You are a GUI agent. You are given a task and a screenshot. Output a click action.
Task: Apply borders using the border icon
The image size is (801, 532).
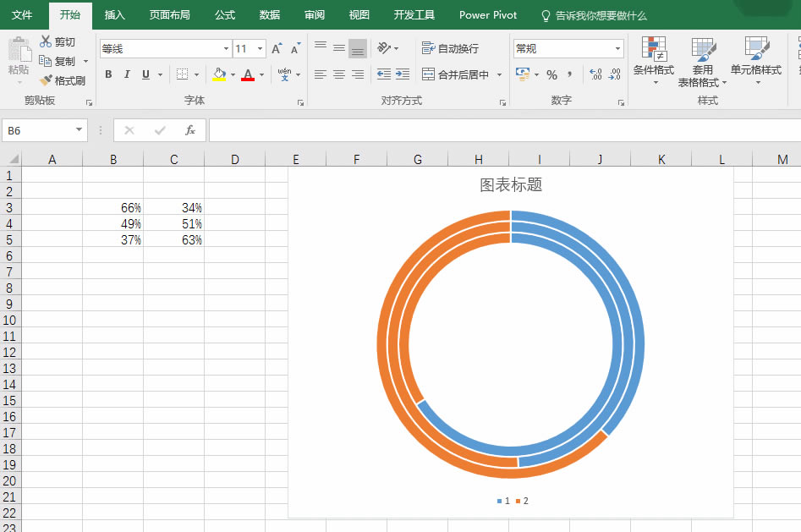(183, 74)
